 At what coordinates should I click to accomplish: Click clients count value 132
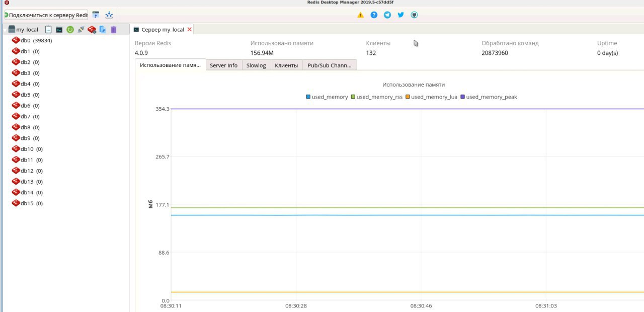[371, 53]
